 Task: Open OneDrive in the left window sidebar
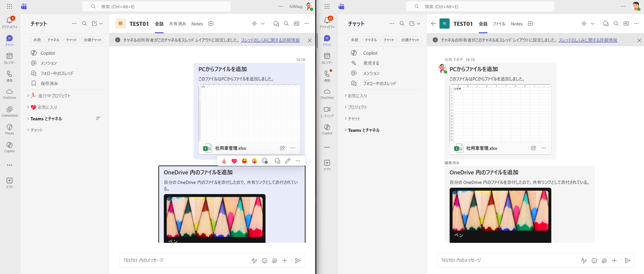10,94
